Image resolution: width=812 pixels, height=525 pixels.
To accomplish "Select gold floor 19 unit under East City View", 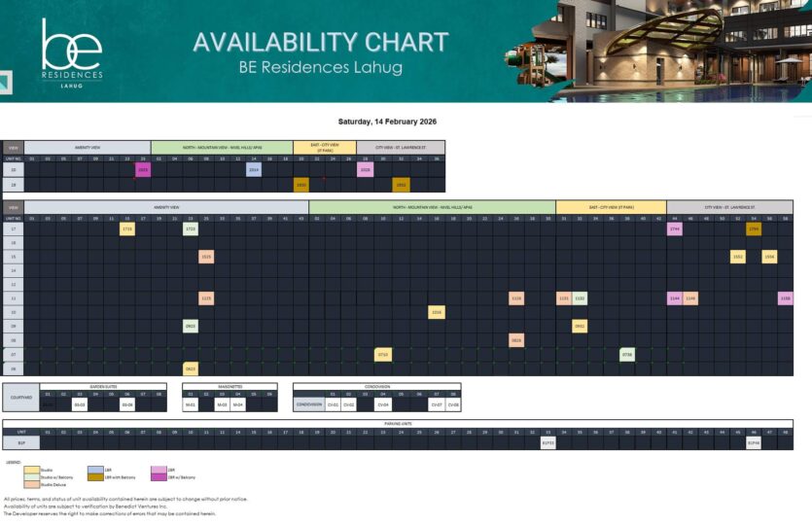I will click(x=301, y=185).
